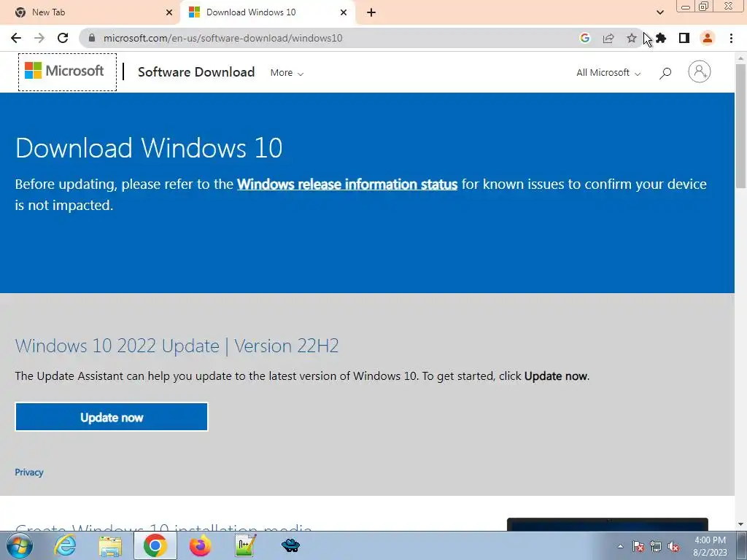The image size is (747, 560).
Task: Click the browser forward arrow
Action: (39, 38)
